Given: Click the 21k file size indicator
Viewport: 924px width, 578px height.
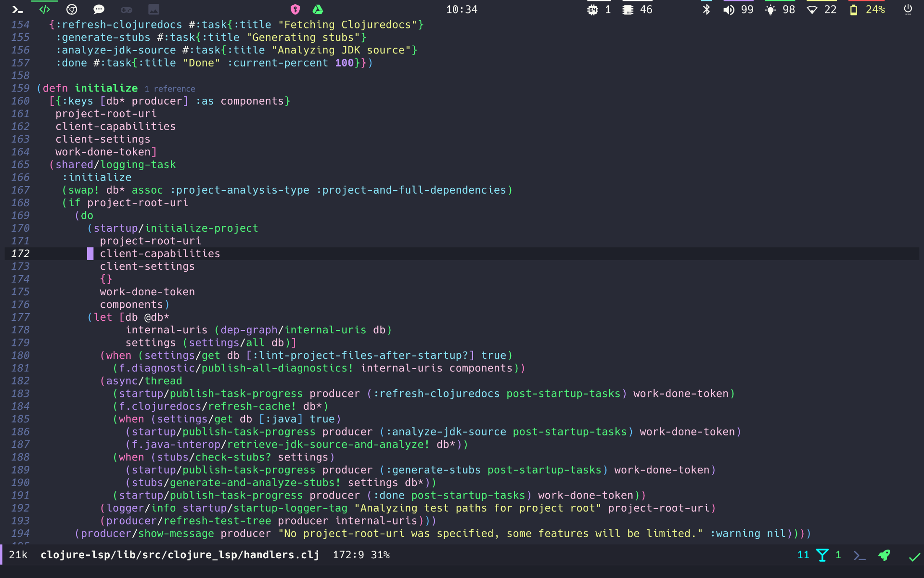Looking at the screenshot, I should point(18,555).
